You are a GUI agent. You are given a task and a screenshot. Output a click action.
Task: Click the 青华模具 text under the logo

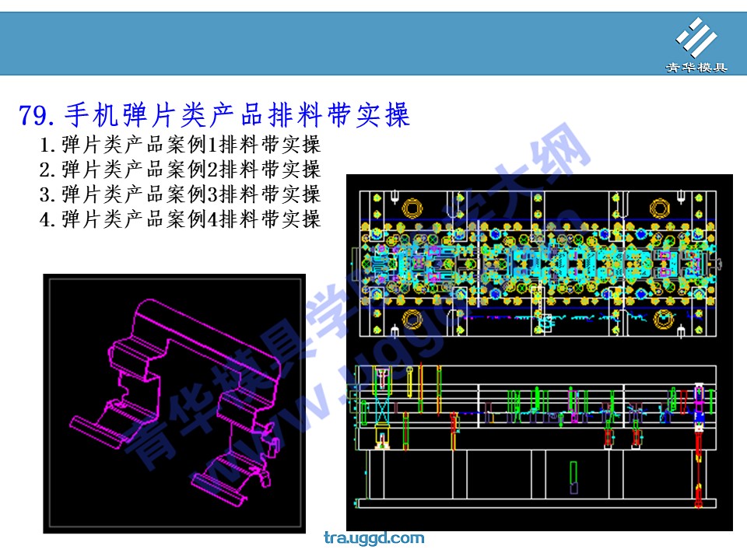pyautogui.click(x=696, y=68)
